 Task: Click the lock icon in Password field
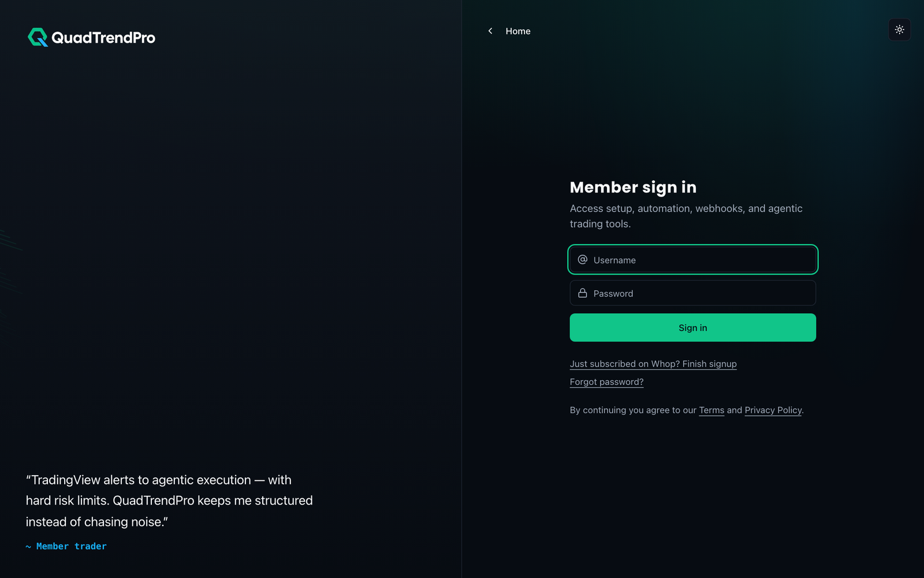point(583,293)
